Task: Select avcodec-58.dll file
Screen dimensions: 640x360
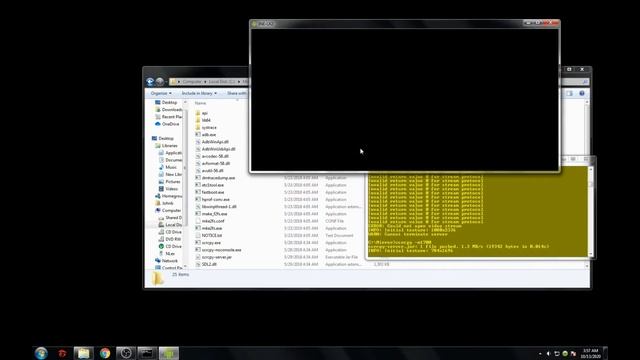Action: click(x=215, y=156)
